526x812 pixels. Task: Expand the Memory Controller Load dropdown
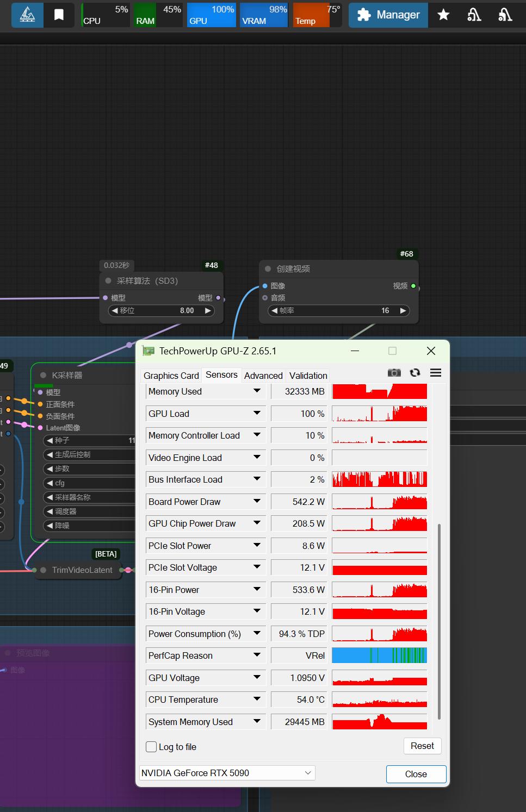click(257, 435)
